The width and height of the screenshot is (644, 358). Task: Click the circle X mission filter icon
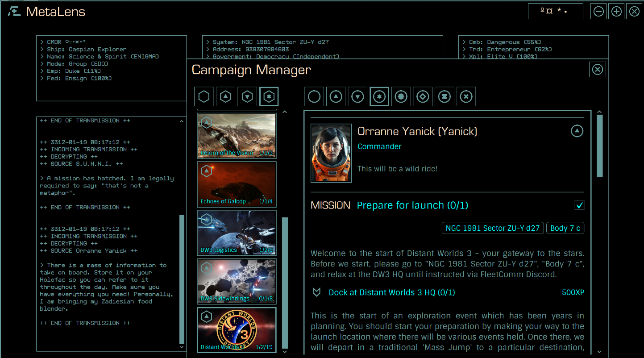click(x=466, y=96)
